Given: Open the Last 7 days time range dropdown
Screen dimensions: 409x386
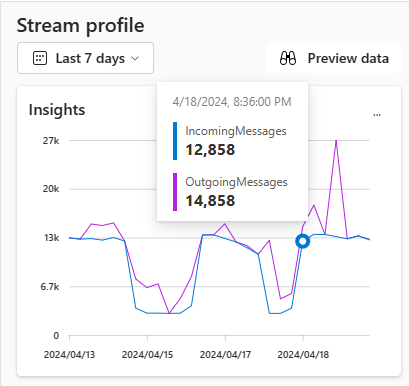Looking at the screenshot, I should click(x=85, y=58).
